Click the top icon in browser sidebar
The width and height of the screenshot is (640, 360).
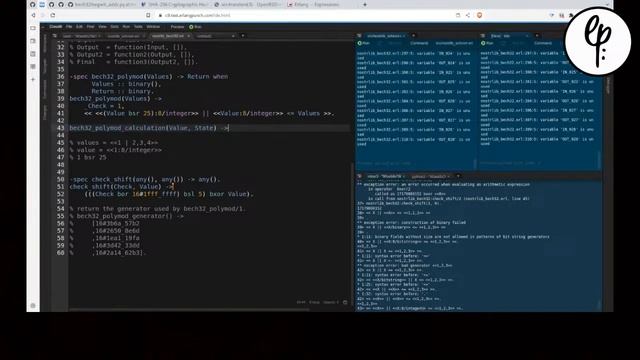33,28
